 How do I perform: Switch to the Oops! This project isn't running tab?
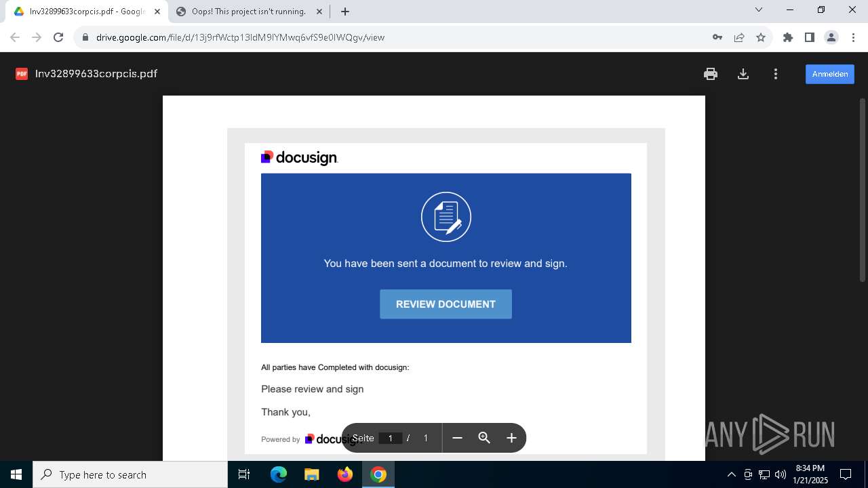249,12
